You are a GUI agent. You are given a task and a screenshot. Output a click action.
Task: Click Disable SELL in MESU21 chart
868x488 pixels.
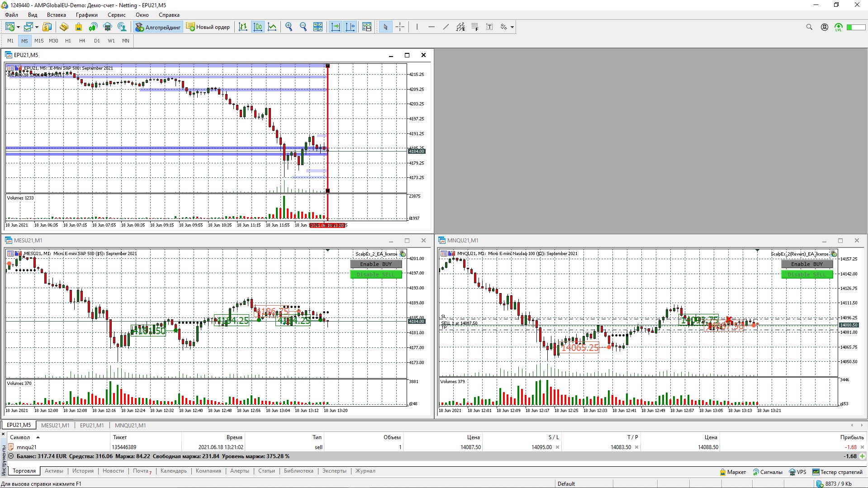(376, 275)
